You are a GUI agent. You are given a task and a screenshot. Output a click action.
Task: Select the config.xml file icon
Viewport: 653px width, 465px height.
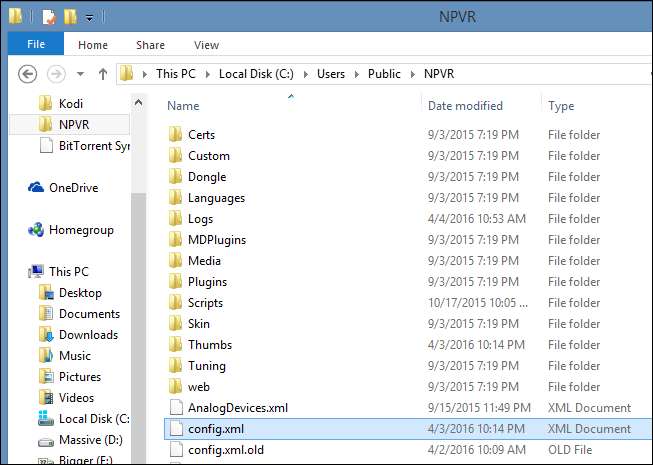[x=176, y=429]
